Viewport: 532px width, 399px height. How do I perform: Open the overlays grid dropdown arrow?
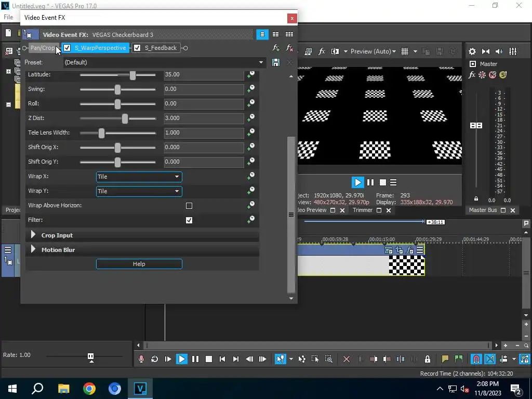(415, 51)
